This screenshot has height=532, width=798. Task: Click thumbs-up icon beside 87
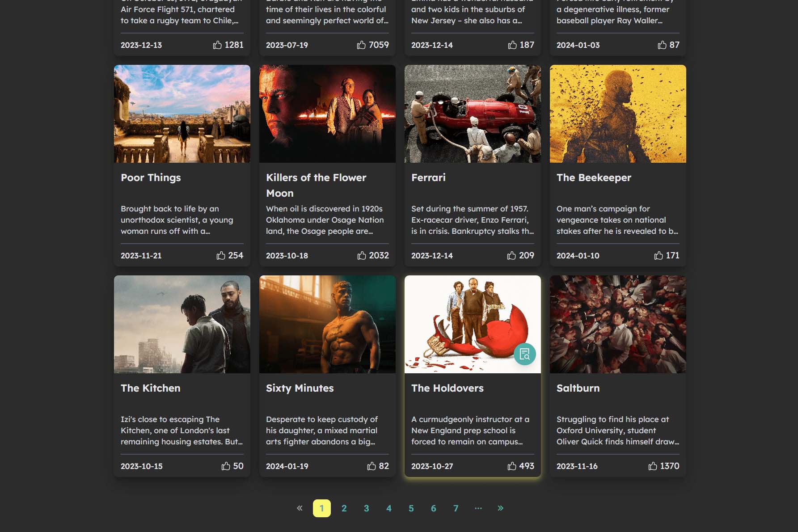[x=662, y=45]
